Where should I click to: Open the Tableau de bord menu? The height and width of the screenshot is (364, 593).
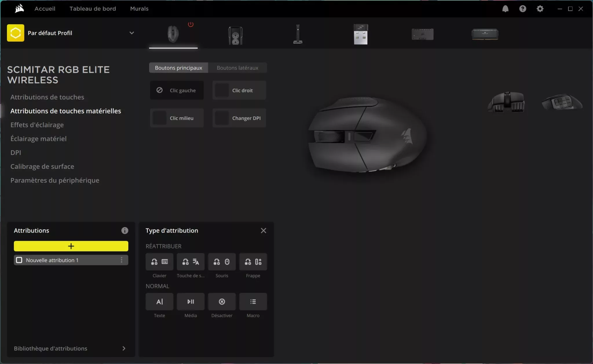coord(93,9)
